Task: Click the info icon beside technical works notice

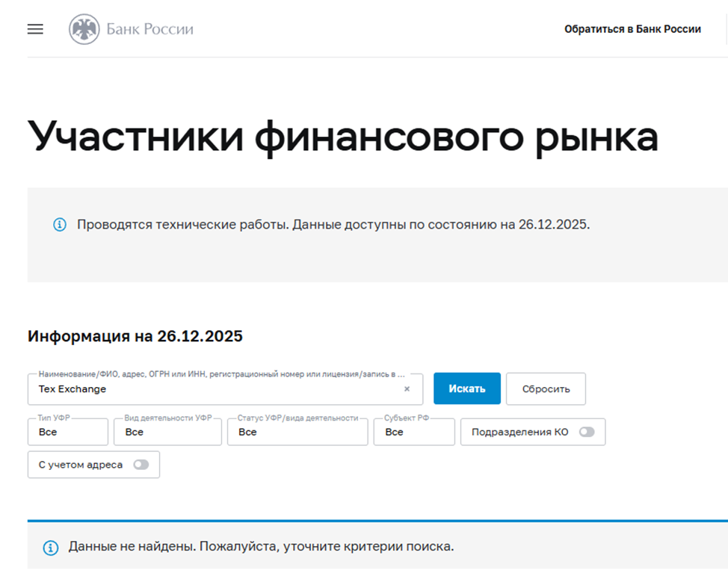Action: tap(60, 225)
